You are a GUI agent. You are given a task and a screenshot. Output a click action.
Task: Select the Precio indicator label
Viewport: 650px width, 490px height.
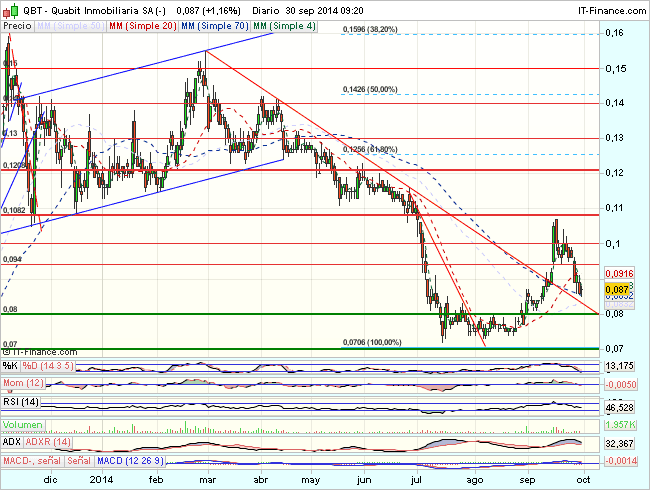click(x=17, y=26)
